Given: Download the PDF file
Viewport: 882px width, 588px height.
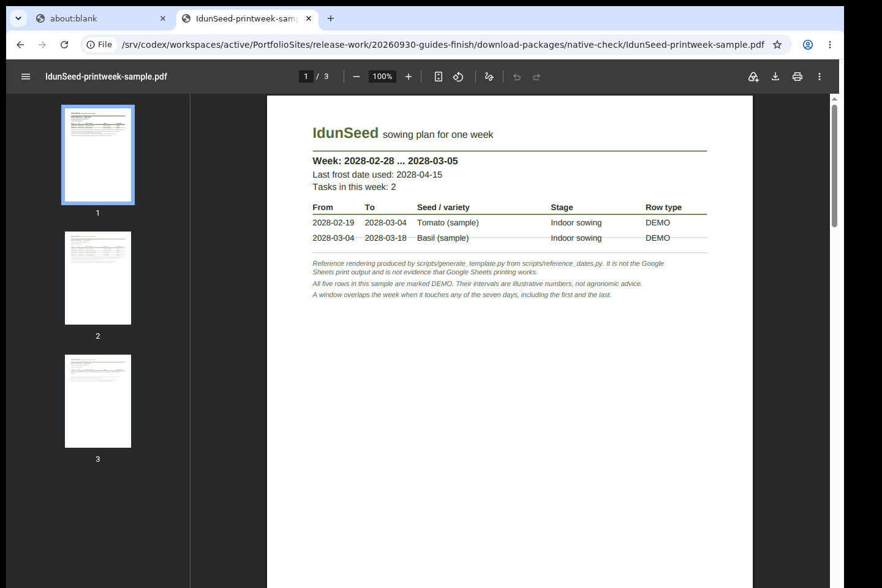Looking at the screenshot, I should (x=775, y=77).
